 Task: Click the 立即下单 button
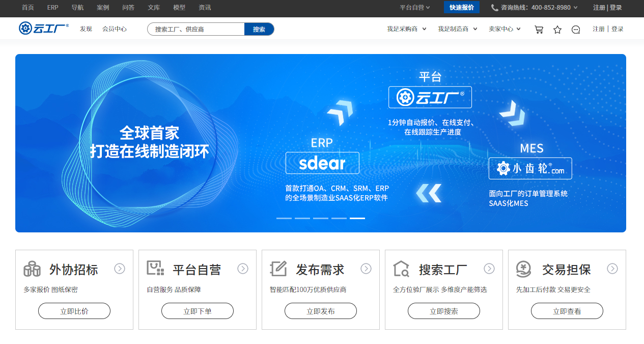[x=198, y=311]
